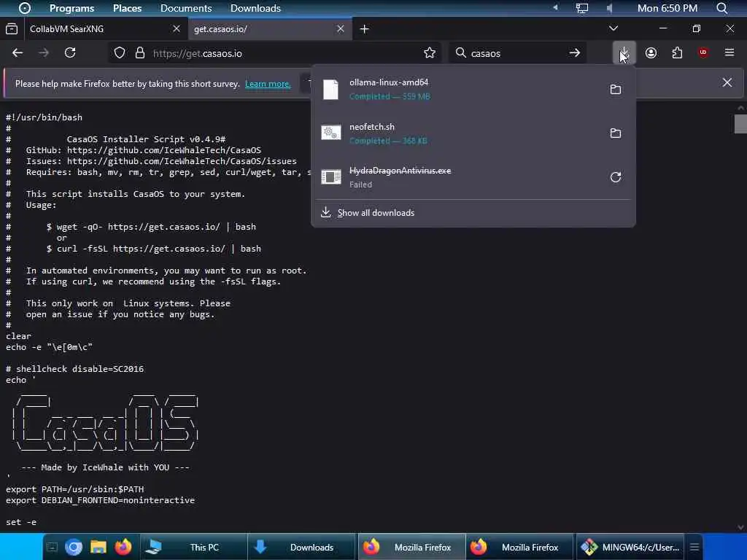Retry the HydraDragonAntivirus.exe download
The image size is (747, 560).
tap(616, 177)
